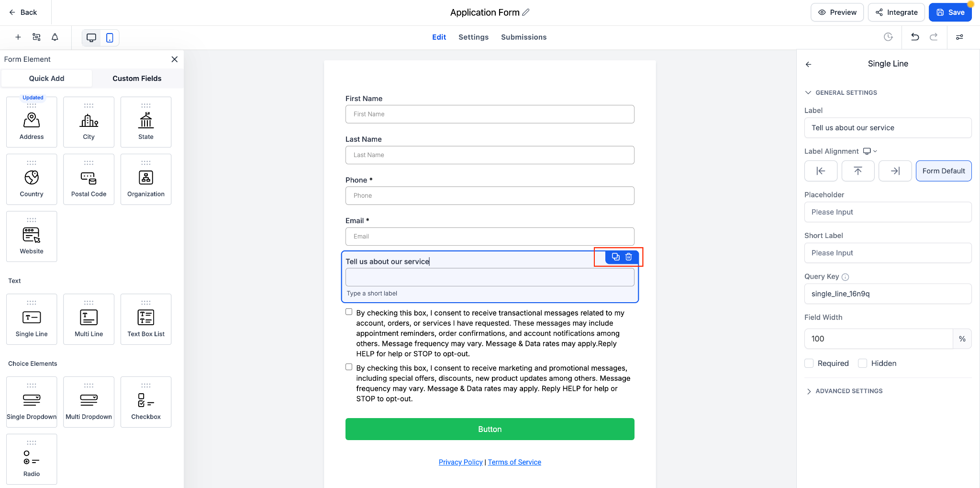Click the duplicate field icon
This screenshot has width=980, height=488.
[x=615, y=257]
